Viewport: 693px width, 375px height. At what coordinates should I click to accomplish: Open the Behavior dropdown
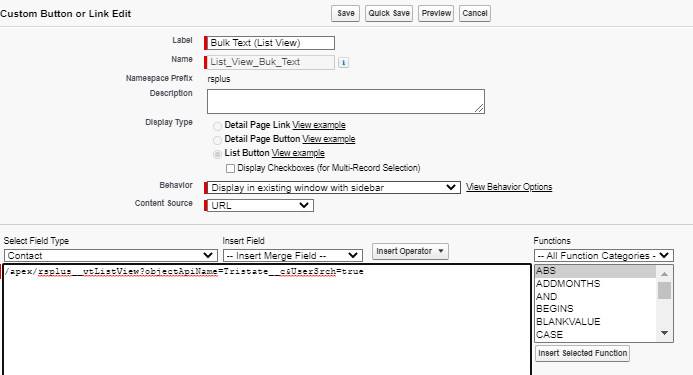coord(334,188)
